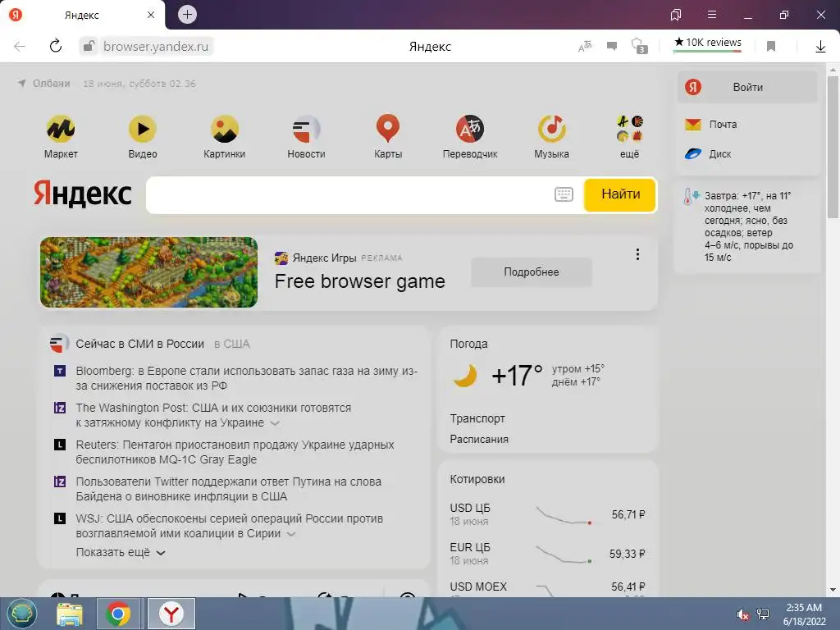
Task: Open the Bloomberg gas reserves news headline
Action: [x=246, y=378]
